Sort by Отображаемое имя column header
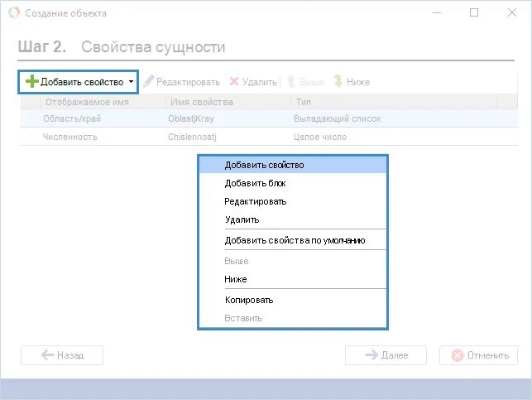This screenshot has height=400, width=532. pyautogui.click(x=103, y=102)
